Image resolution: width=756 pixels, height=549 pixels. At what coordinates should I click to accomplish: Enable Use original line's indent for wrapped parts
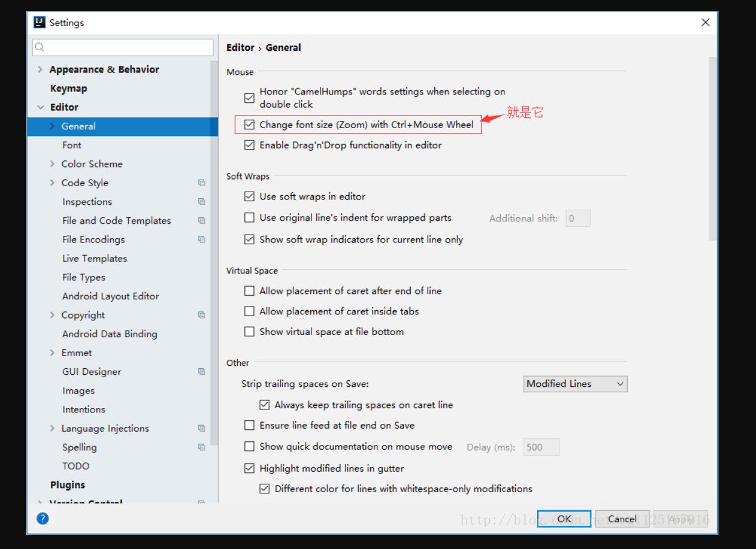point(249,218)
